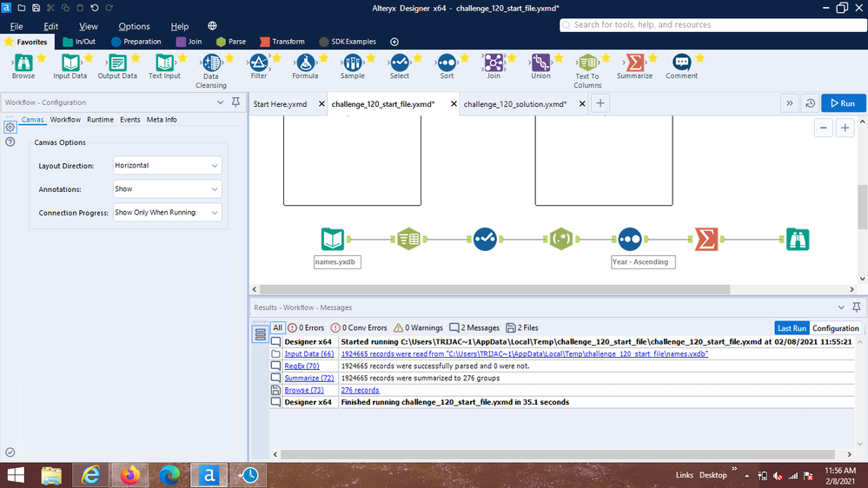Viewport: 868px width, 488px height.
Task: Pin the Workflow Configuration panel
Action: coord(235,102)
